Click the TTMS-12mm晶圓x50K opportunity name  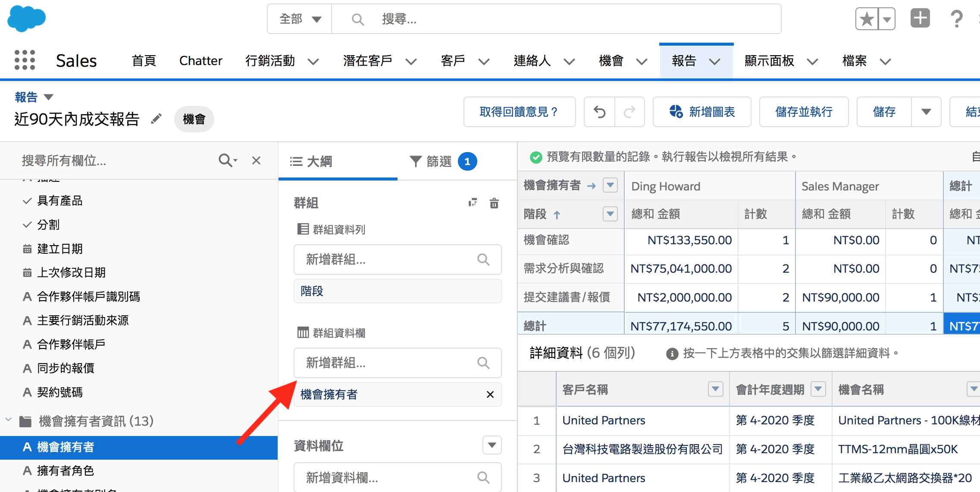[x=898, y=449]
